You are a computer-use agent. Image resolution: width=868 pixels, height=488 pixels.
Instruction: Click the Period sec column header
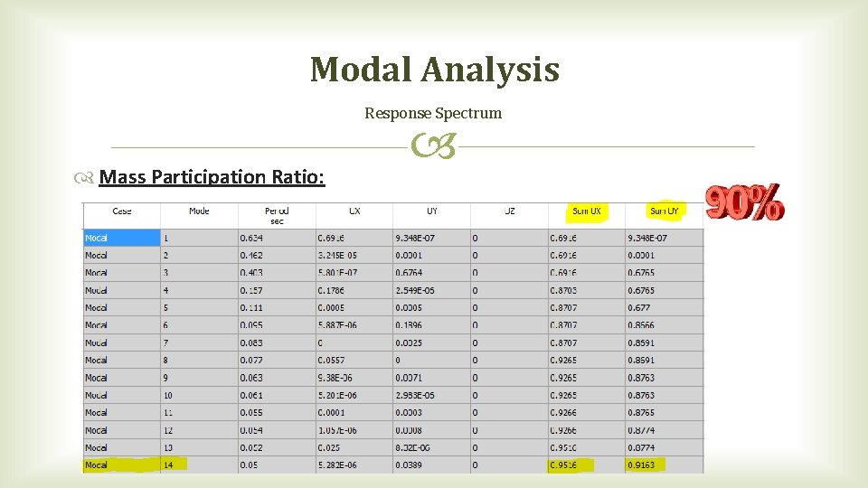pyautogui.click(x=277, y=216)
